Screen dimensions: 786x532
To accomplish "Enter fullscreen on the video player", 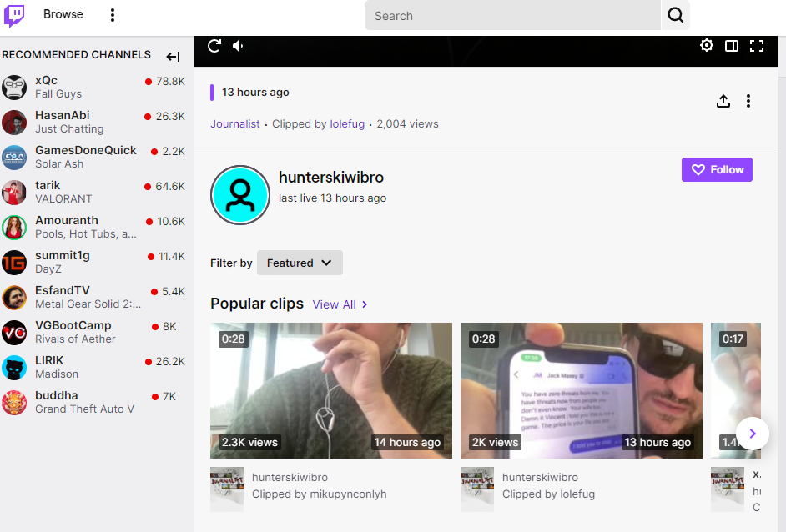I will pyautogui.click(x=757, y=46).
